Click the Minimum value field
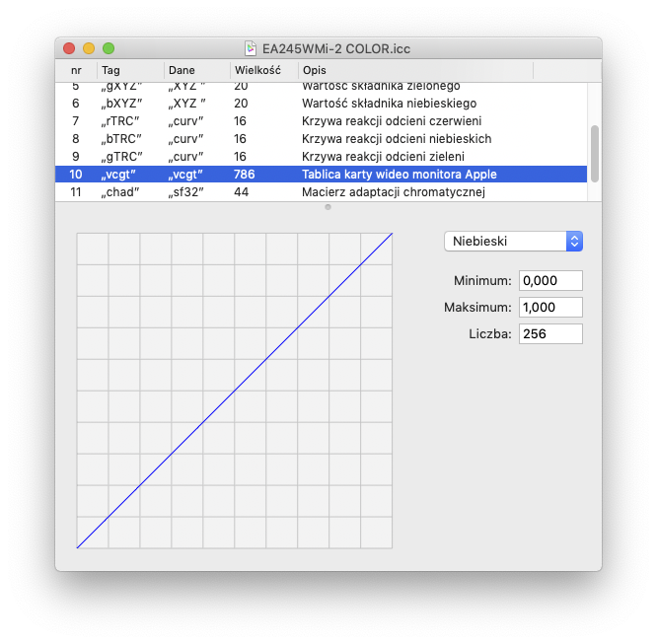The height and width of the screenshot is (644, 657). (550, 281)
